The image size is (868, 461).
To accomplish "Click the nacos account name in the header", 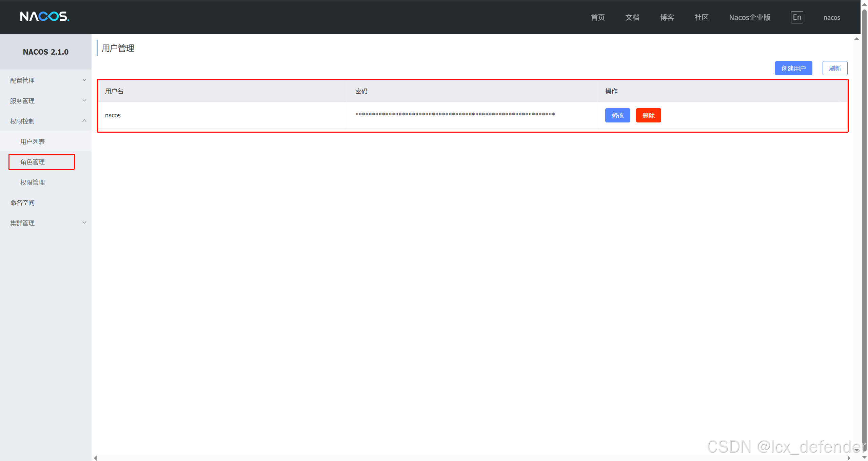I will [831, 17].
